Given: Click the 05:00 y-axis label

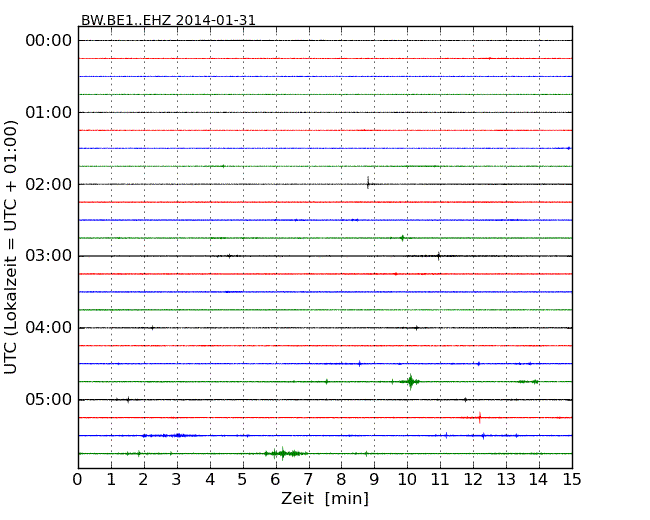Looking at the screenshot, I should pos(49,399).
